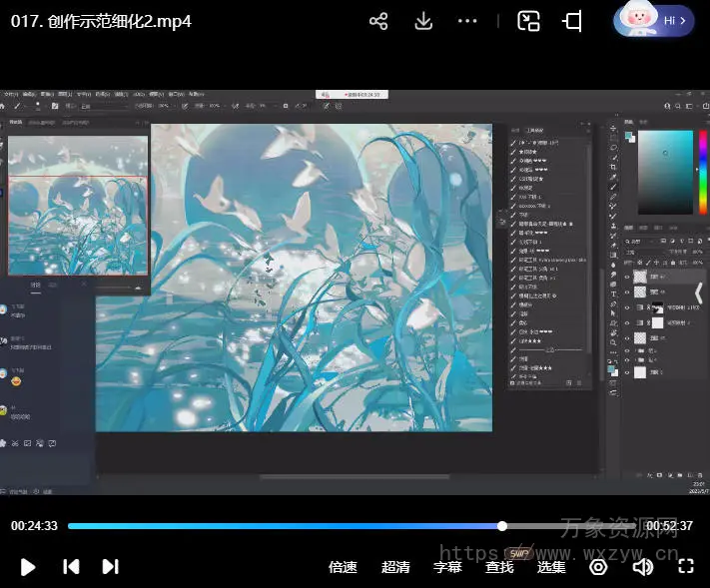Screen dimensions: 710x588
Task: Enter fullscreen mode
Action: [x=686, y=567]
